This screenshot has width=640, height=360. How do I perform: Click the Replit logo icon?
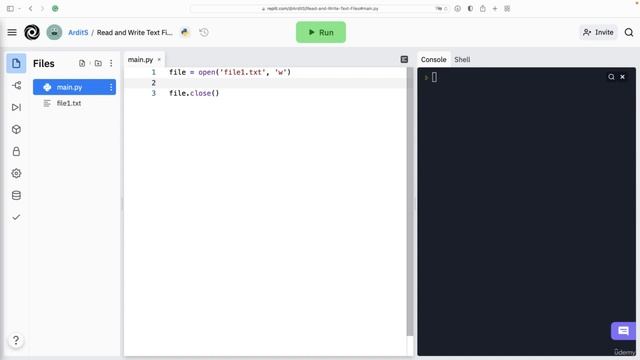pos(32,32)
